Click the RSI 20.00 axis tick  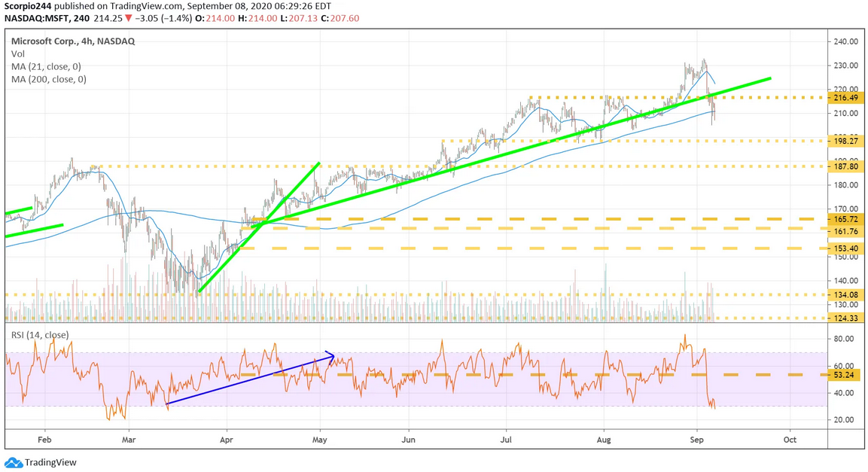click(844, 420)
